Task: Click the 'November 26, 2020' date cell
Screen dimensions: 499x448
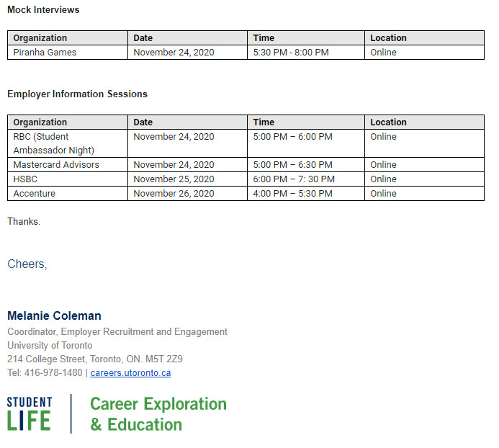Action: tap(187, 193)
